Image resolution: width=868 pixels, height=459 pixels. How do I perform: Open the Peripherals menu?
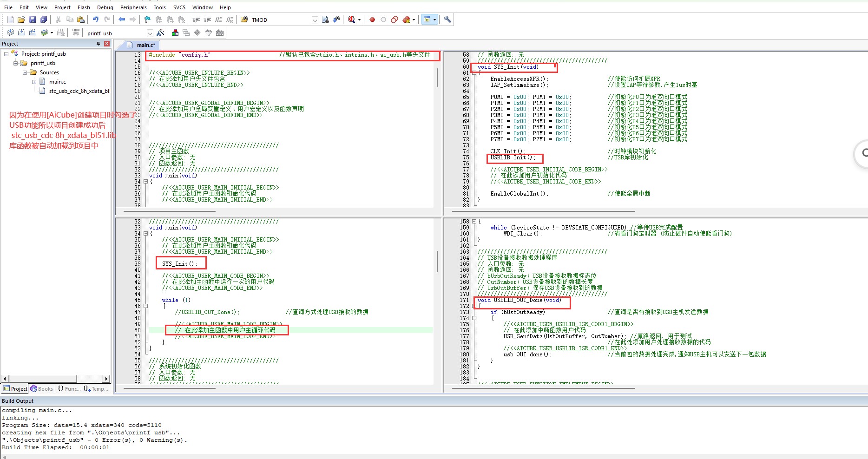(x=133, y=7)
